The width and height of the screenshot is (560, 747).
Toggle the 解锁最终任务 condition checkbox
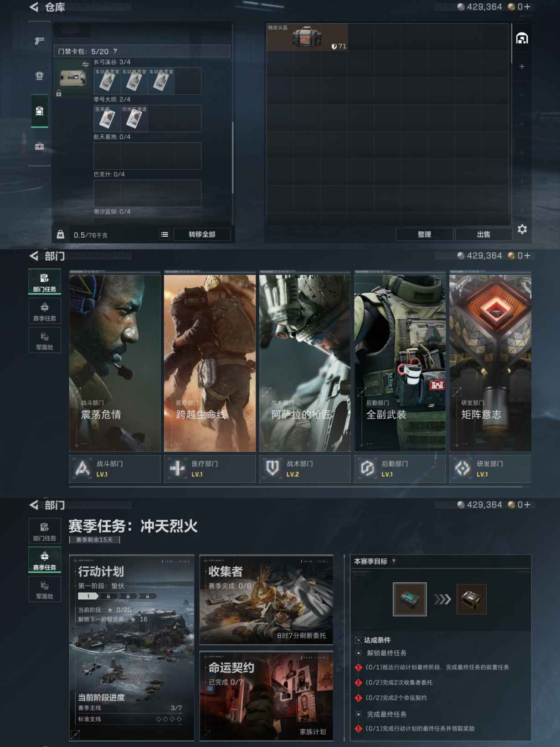click(359, 653)
